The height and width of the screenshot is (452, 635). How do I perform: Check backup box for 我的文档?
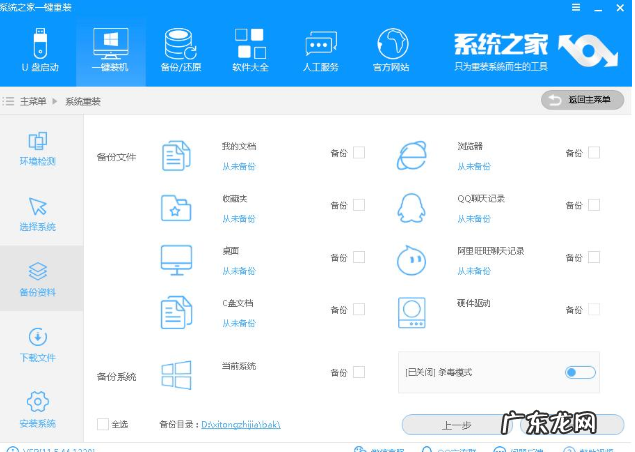359,153
